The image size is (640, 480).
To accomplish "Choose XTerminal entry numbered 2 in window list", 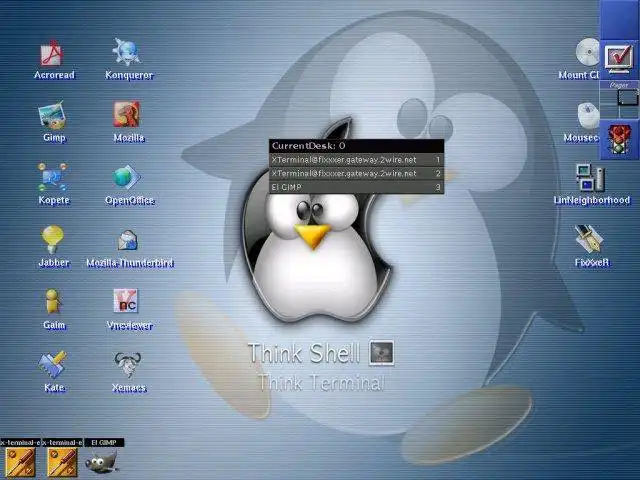I will tap(356, 173).
